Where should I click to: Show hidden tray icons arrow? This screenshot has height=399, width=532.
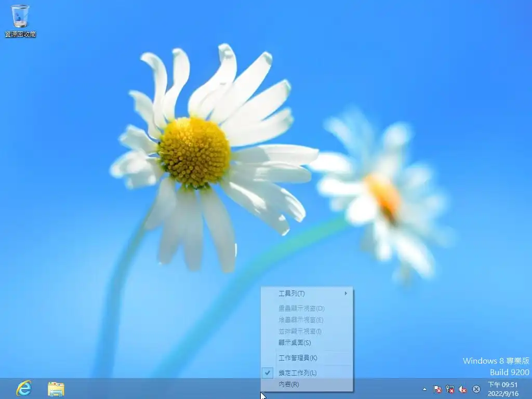[424, 389]
